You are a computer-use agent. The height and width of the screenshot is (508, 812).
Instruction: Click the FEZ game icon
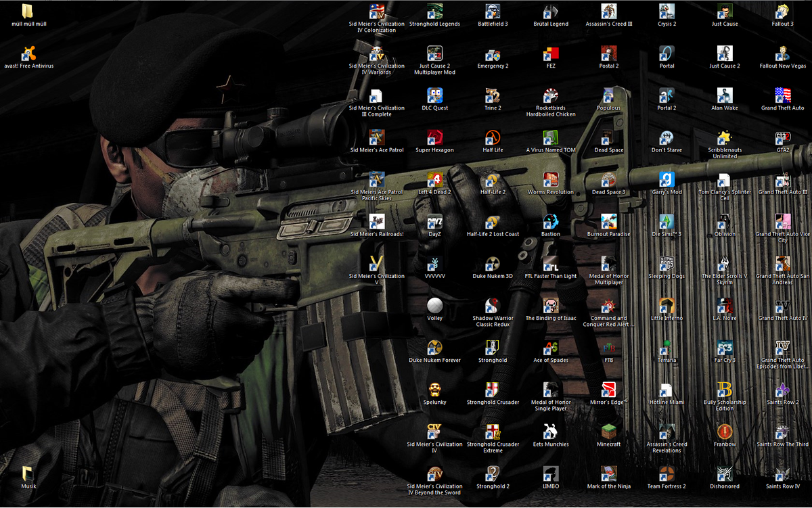551,53
